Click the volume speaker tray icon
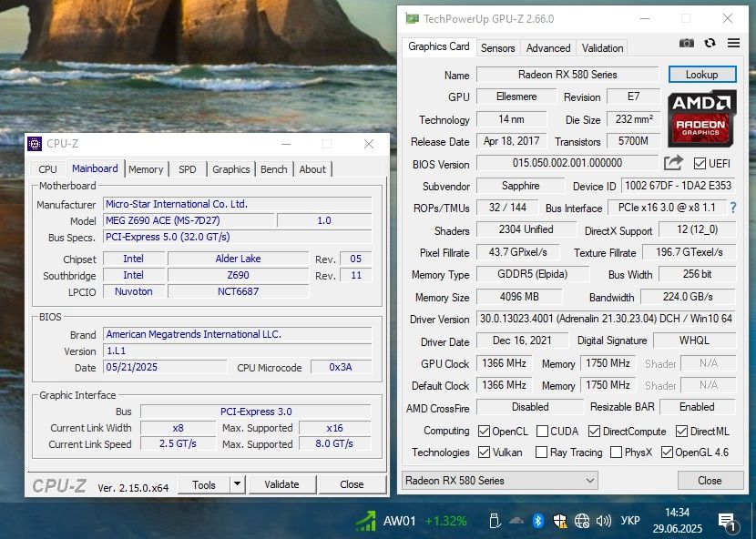 [604, 521]
